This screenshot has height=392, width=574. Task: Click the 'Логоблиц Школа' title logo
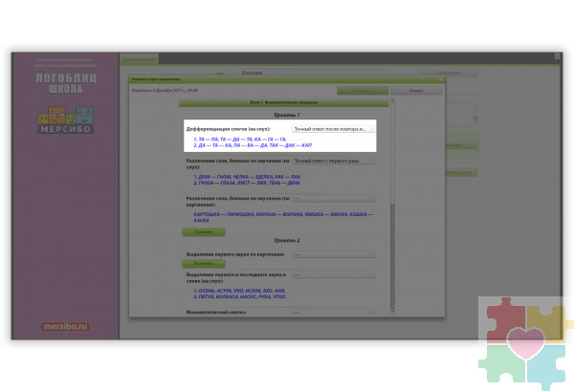pyautogui.click(x=65, y=82)
